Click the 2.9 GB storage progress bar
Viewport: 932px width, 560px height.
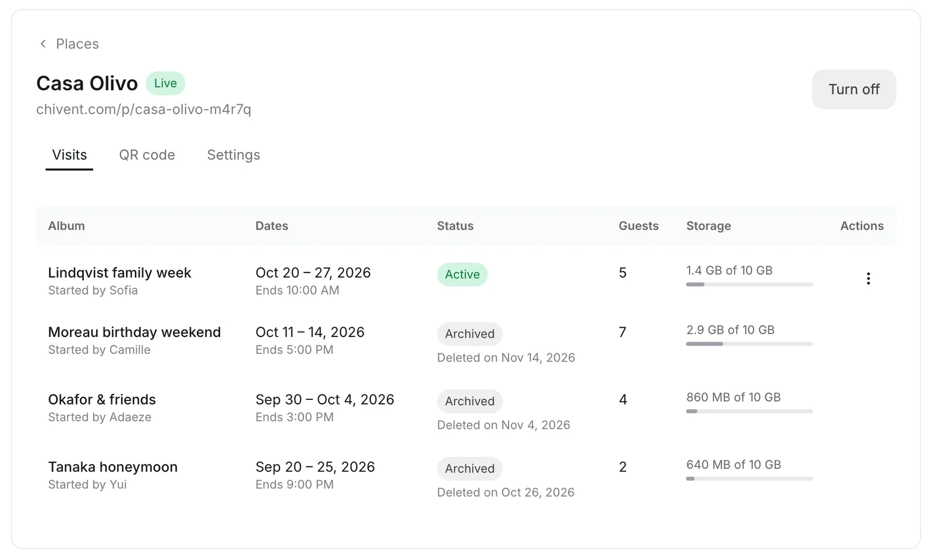click(749, 344)
